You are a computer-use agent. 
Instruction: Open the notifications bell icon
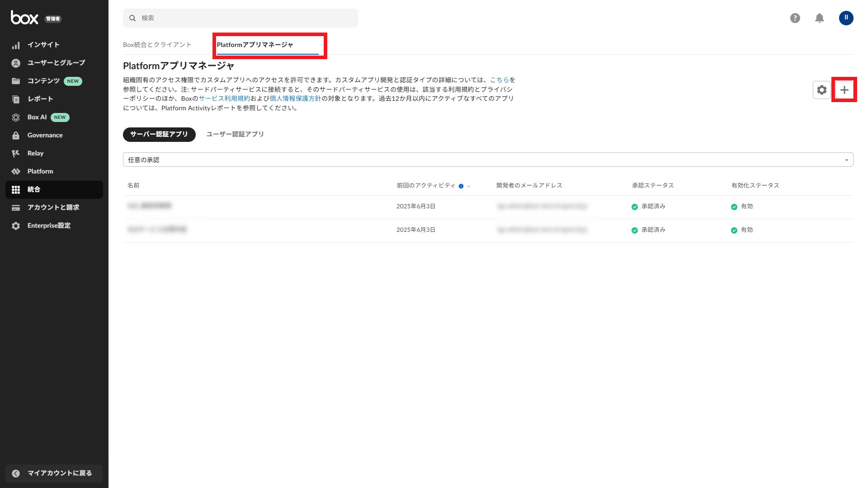pos(819,18)
